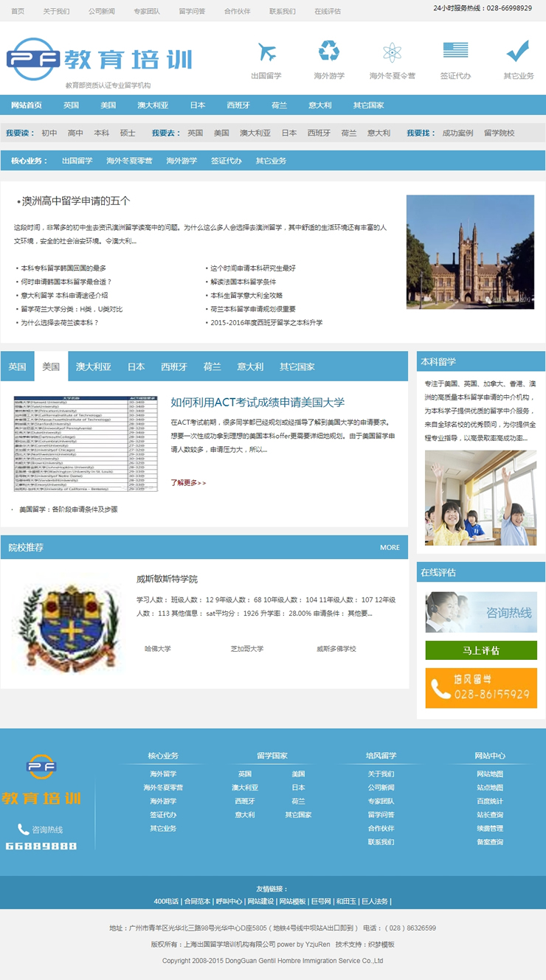
Task: Go to 网站首页 in main navigation
Action: point(27,105)
